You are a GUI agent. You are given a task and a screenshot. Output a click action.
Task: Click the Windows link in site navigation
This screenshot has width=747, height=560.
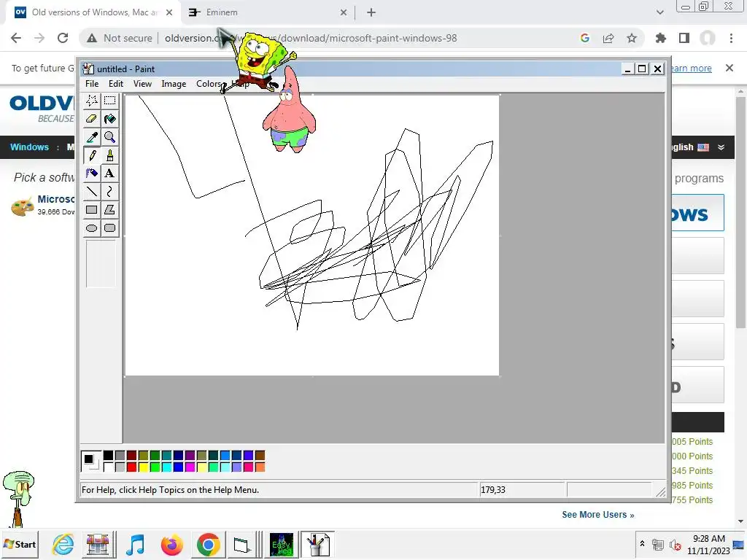coord(29,147)
